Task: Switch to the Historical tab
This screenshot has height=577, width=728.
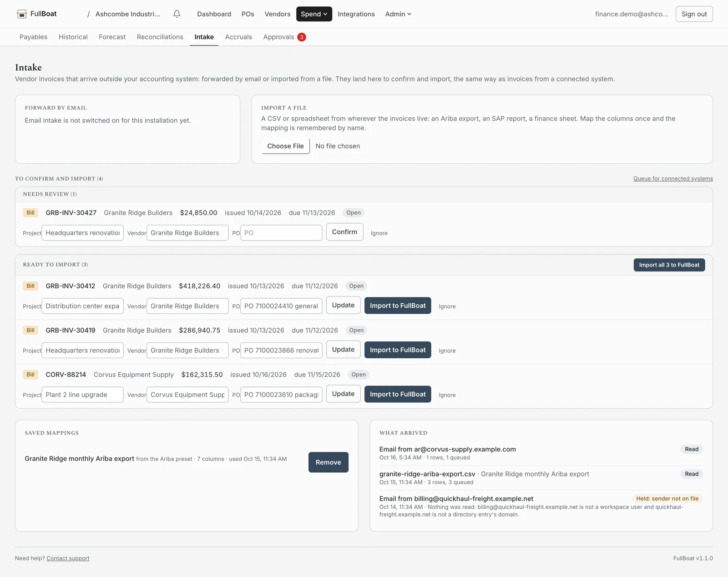Action: pyautogui.click(x=73, y=37)
